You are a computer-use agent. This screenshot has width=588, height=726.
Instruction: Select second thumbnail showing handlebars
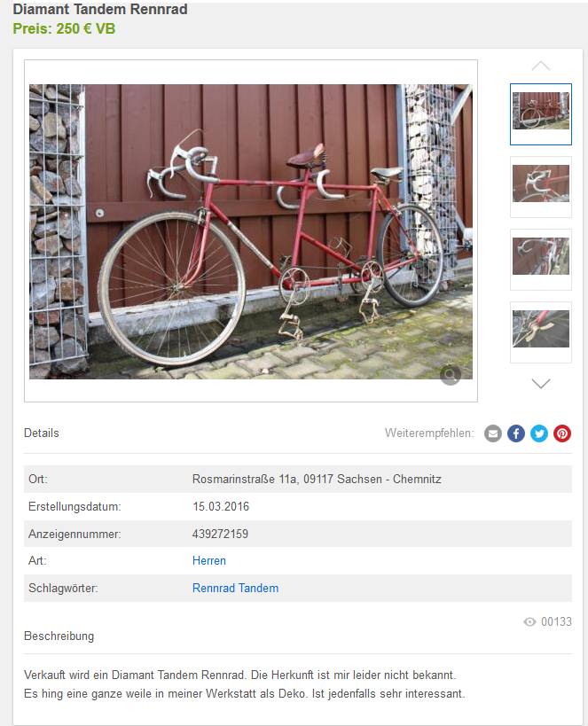pos(541,186)
